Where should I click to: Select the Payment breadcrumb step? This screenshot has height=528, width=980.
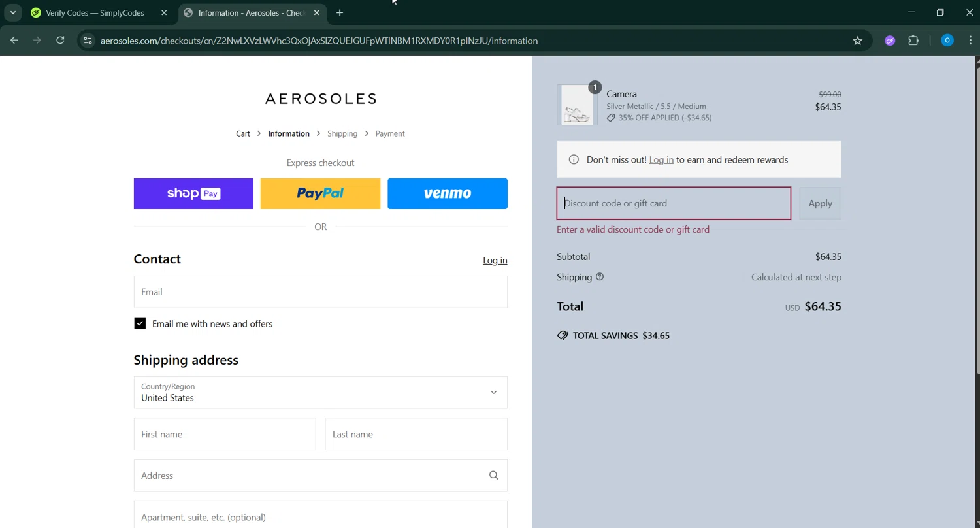(390, 133)
